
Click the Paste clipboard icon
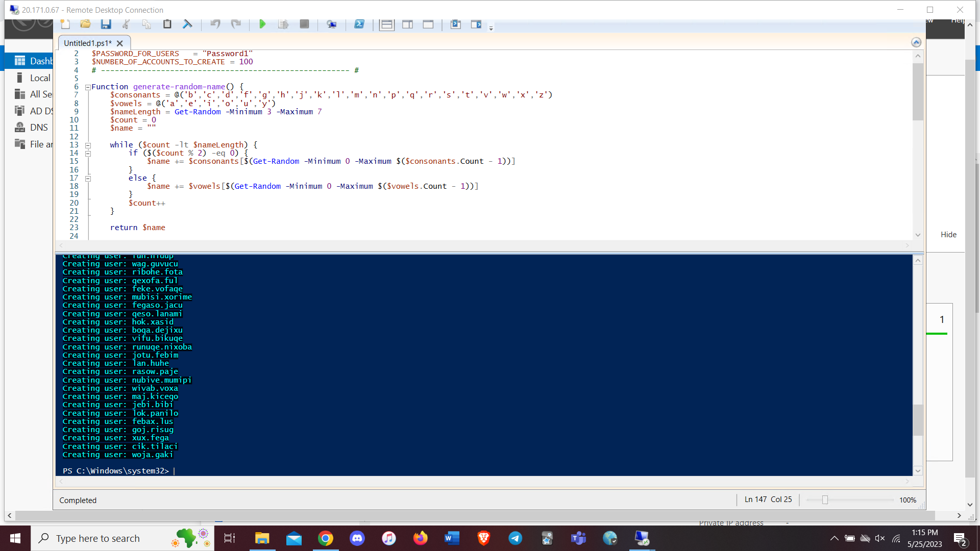click(x=167, y=24)
